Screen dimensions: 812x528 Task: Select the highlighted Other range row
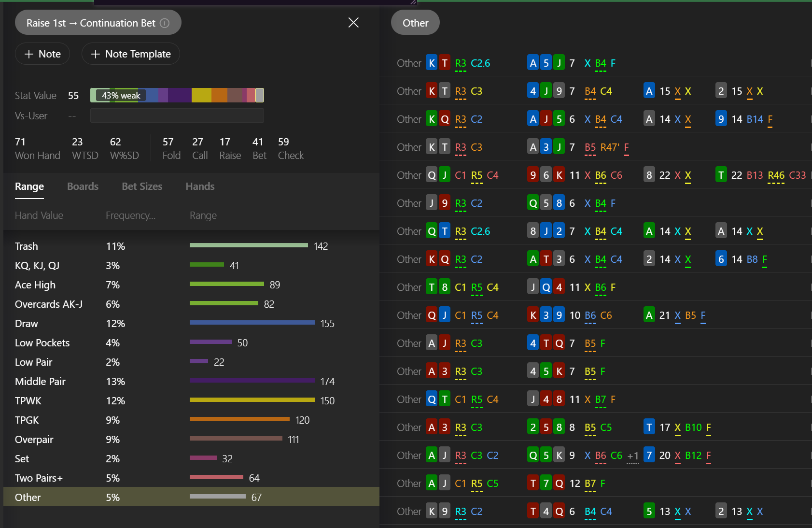[191, 497]
